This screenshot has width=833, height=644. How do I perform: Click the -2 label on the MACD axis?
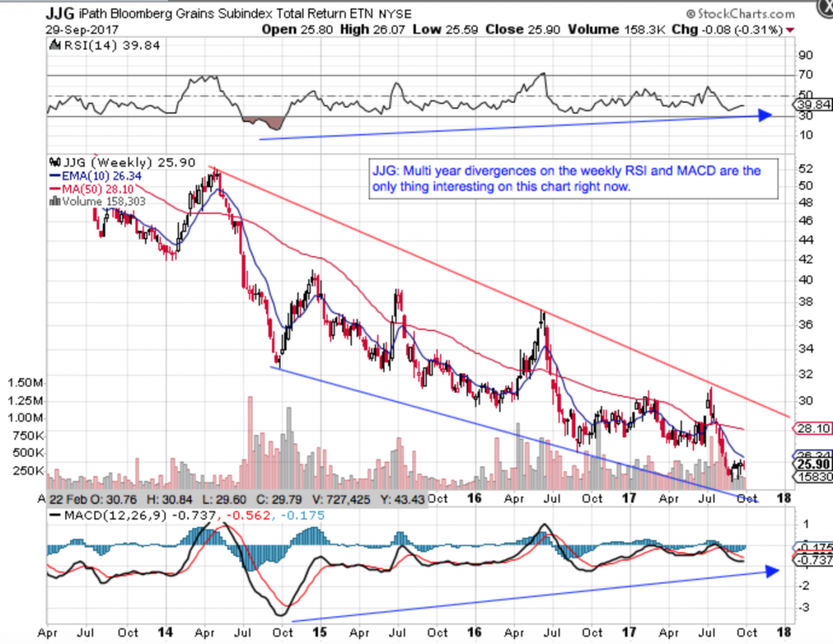(804, 586)
